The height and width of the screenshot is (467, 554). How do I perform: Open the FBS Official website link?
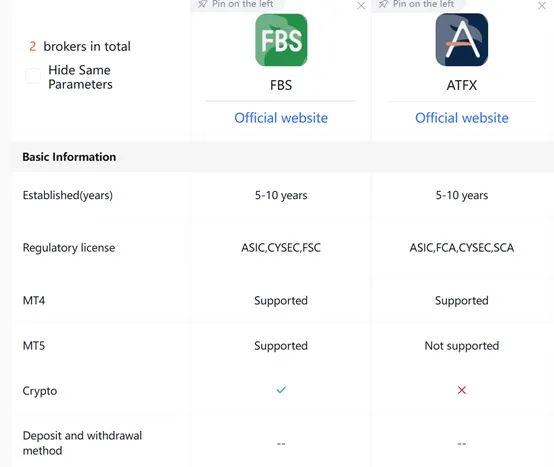(x=281, y=118)
